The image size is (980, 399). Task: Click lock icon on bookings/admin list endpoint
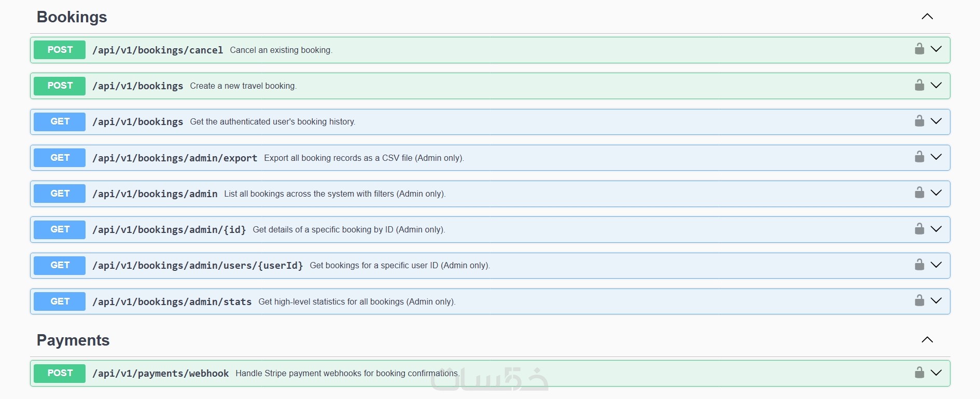coord(919,193)
